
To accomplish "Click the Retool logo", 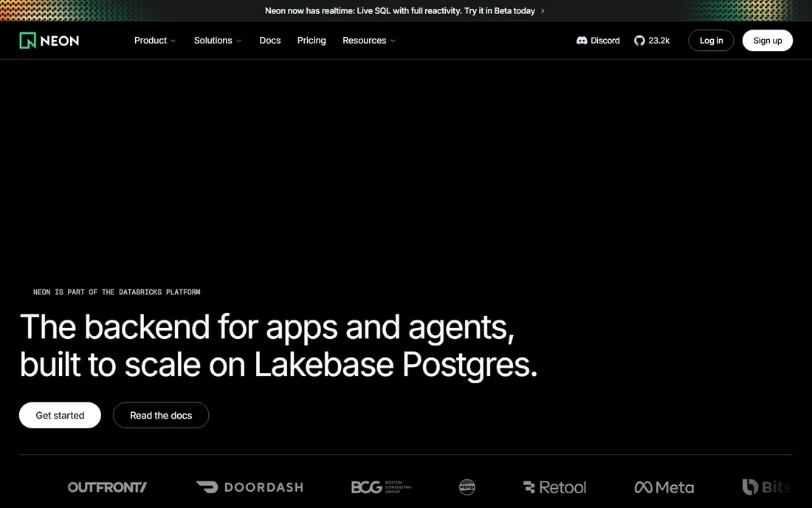I will (554, 487).
